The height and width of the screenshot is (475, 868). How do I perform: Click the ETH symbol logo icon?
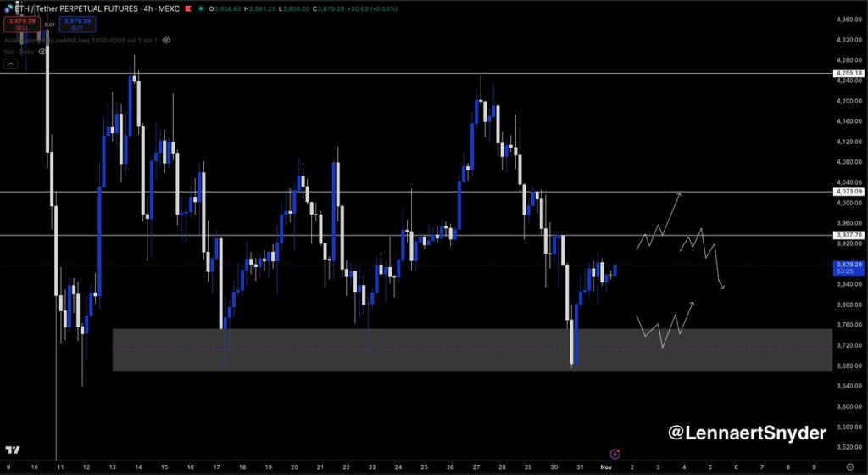click(x=9, y=9)
